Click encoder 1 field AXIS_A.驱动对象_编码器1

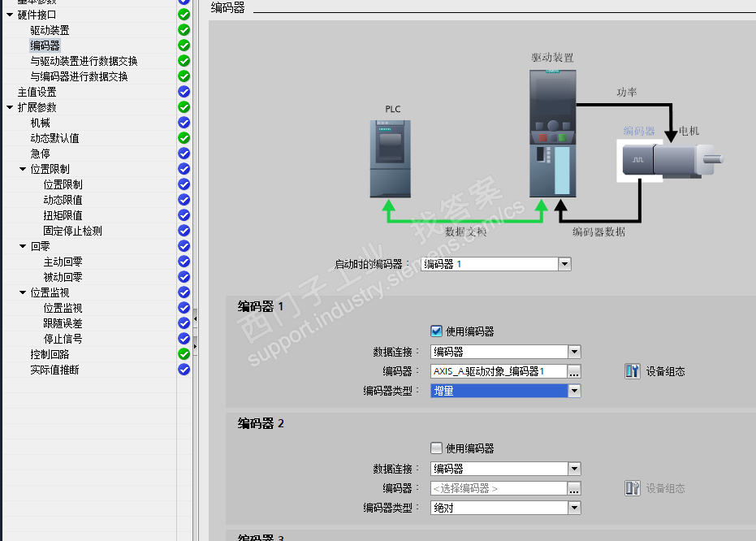click(x=499, y=371)
